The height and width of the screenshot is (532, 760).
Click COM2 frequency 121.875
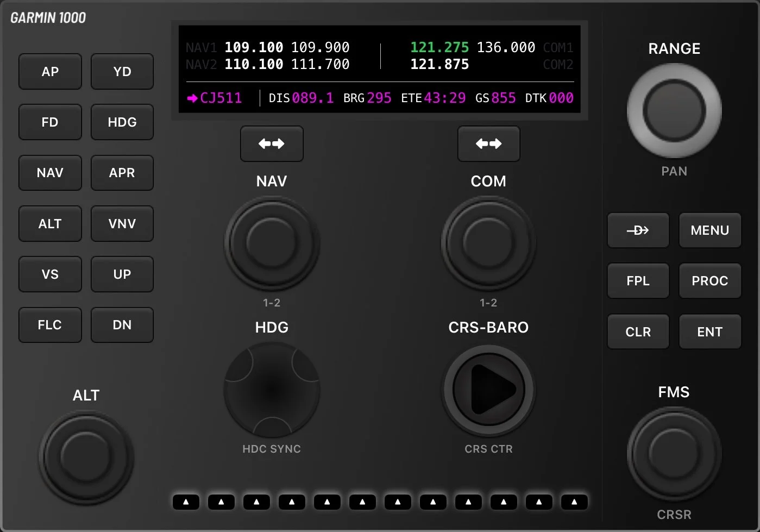439,64
